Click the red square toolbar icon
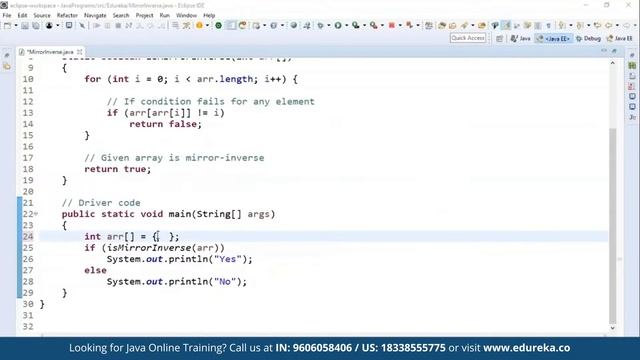The height and width of the screenshot is (360, 640). [x=391, y=26]
